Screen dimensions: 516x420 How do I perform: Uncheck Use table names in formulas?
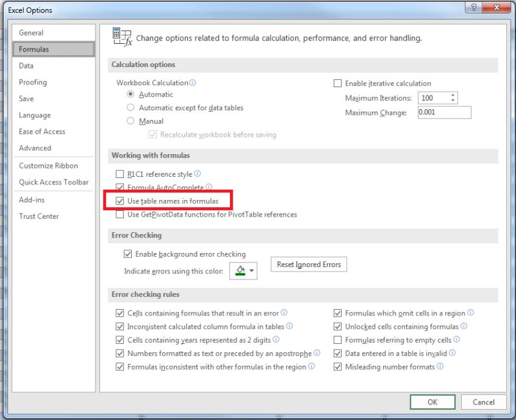[119, 201]
